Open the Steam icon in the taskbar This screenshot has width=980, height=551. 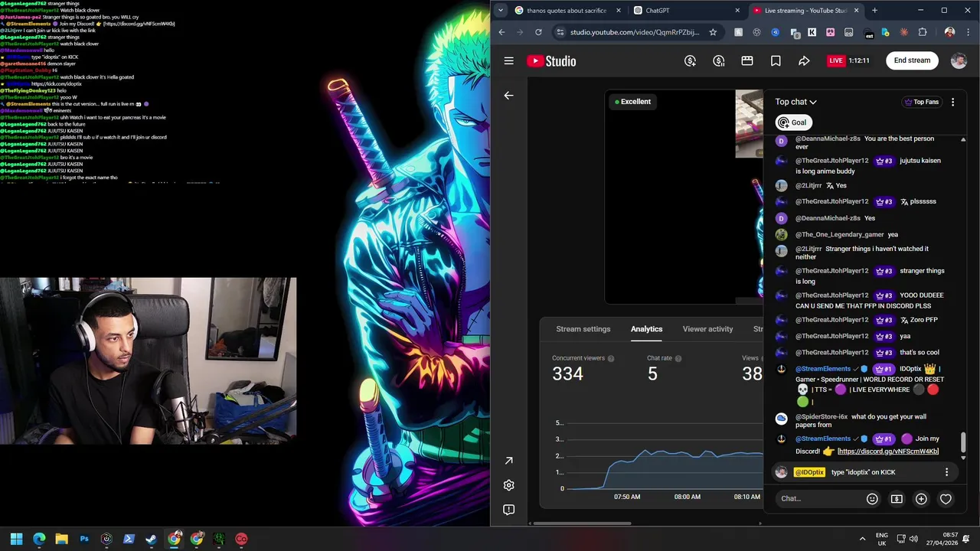coord(152,539)
